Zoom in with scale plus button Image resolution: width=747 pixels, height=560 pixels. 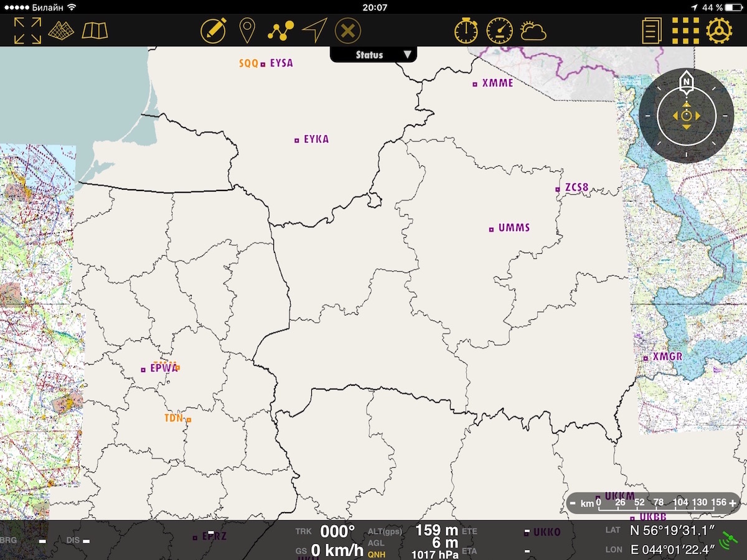point(733,503)
